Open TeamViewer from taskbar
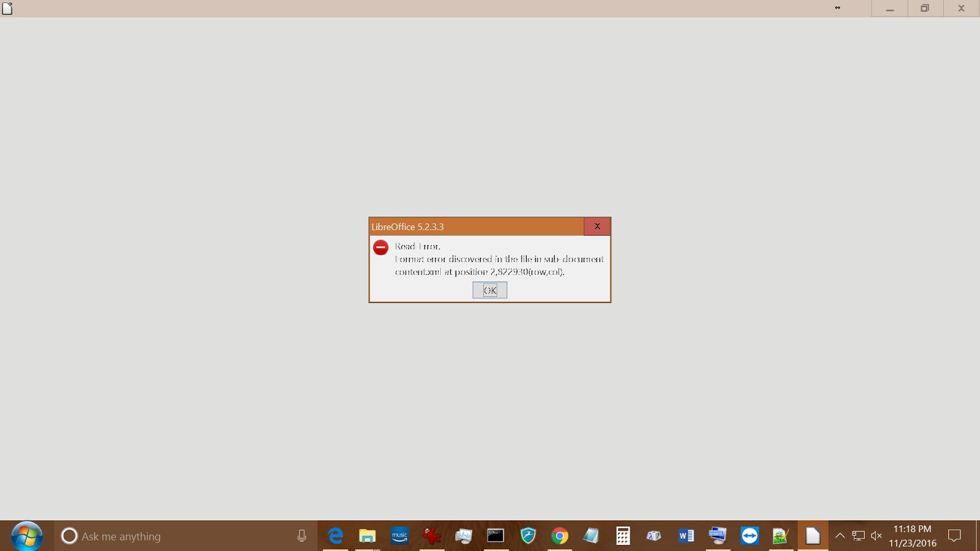This screenshot has height=551, width=980. tap(750, 536)
